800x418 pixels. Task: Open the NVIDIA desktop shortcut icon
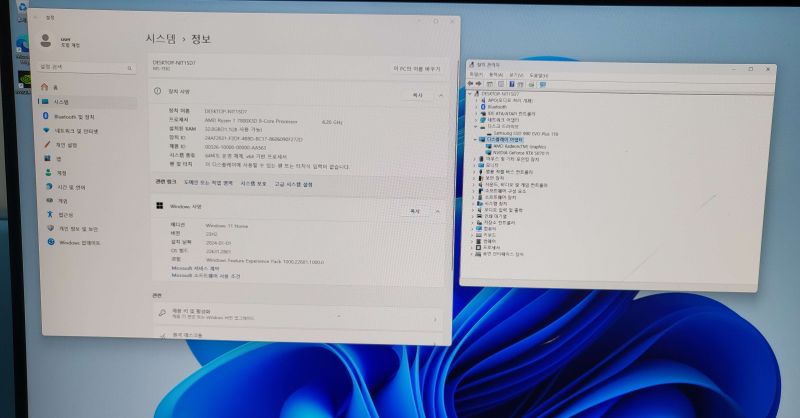point(24,81)
